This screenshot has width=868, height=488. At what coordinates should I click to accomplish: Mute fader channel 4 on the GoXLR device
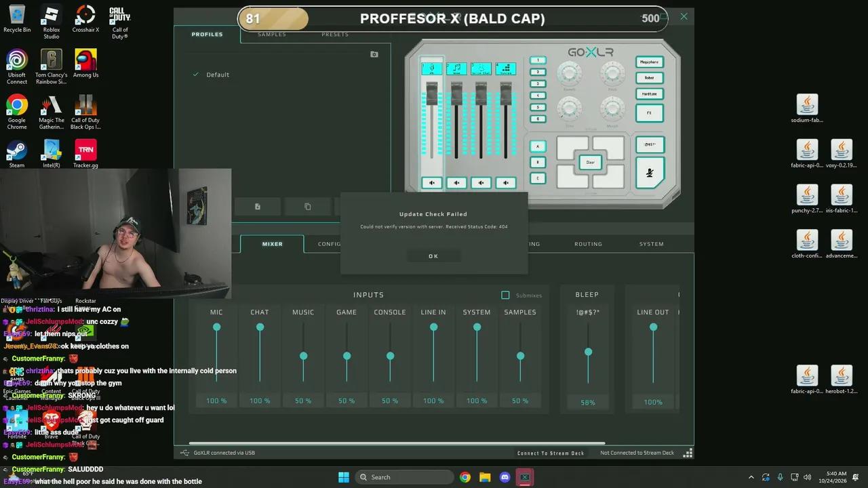[x=505, y=182]
